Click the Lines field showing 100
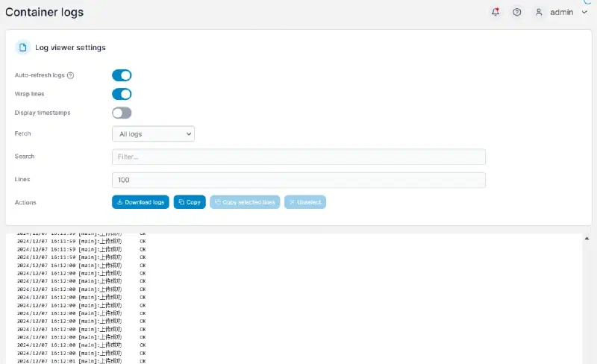Screen dimensions: 597x364 pos(299,180)
